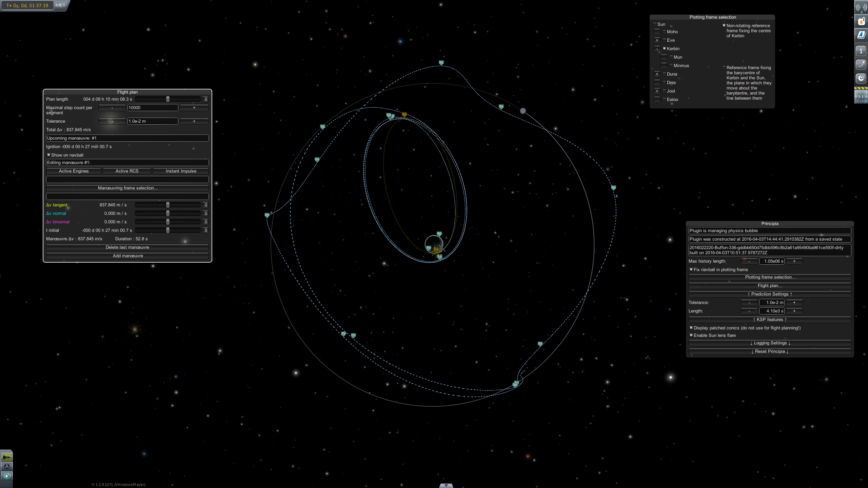The image size is (868, 488).
Task: Disable Enable Sun lens flare option
Action: 691,335
